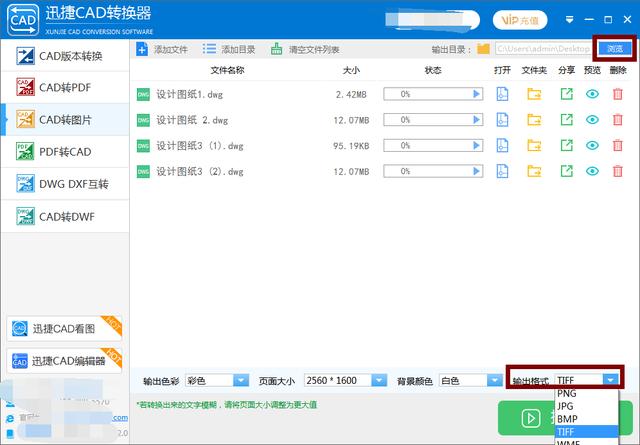
Task: Click the 12.07MB size of 设计图纸 2.dwg
Action: (351, 120)
